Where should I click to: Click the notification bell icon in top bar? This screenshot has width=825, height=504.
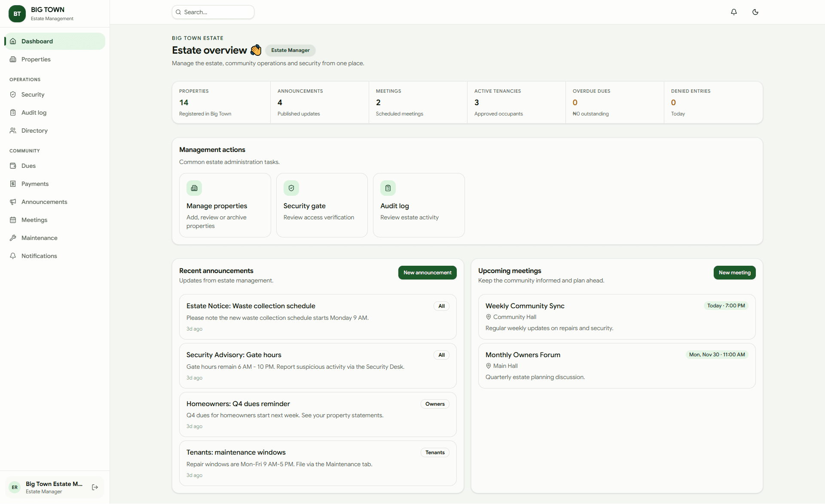[x=734, y=12]
